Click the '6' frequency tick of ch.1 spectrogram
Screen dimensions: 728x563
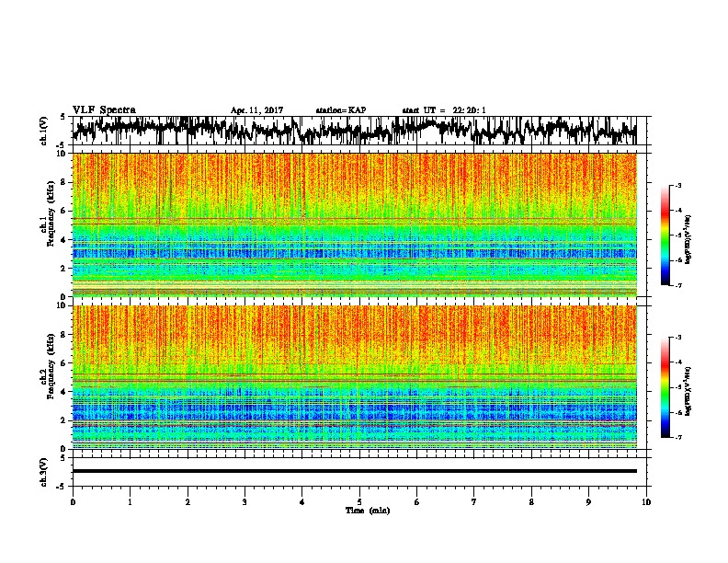pyautogui.click(x=65, y=212)
